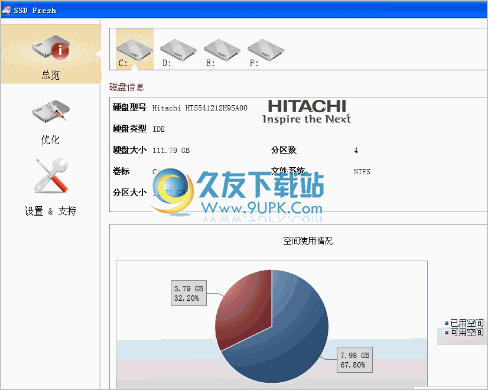Viewport: 488px width, 390px height.
Task: Click the partition count value 4
Action: 356,150
